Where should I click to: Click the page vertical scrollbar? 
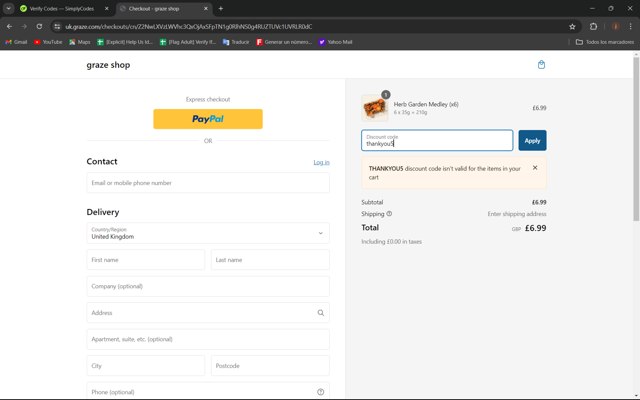[x=636, y=139]
